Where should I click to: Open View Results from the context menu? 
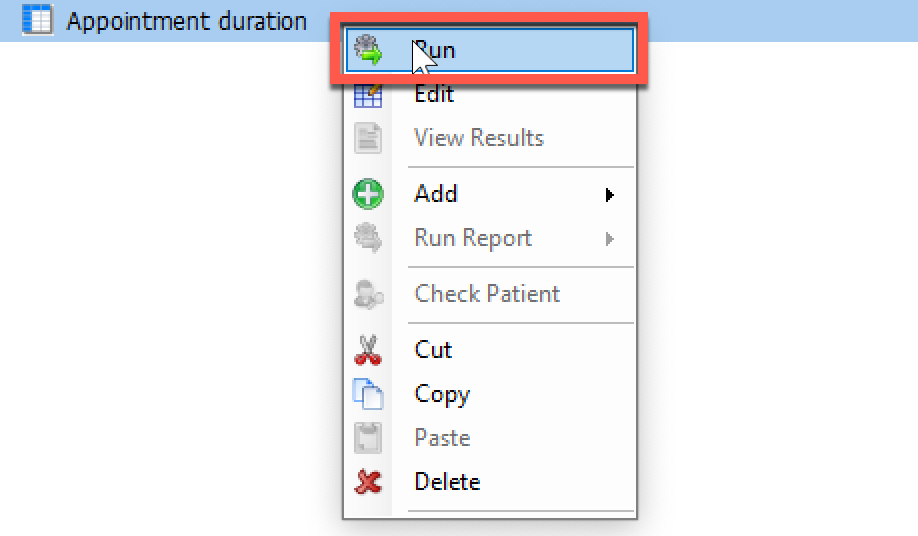[479, 138]
